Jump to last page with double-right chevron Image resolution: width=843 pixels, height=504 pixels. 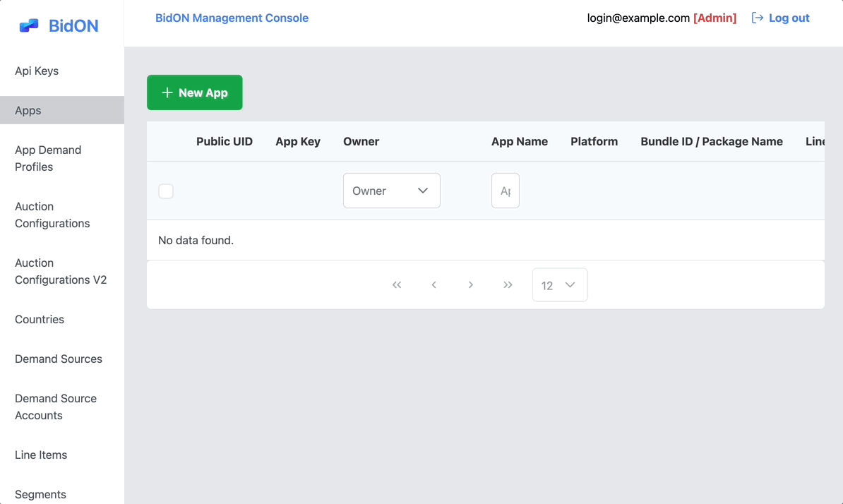point(508,284)
